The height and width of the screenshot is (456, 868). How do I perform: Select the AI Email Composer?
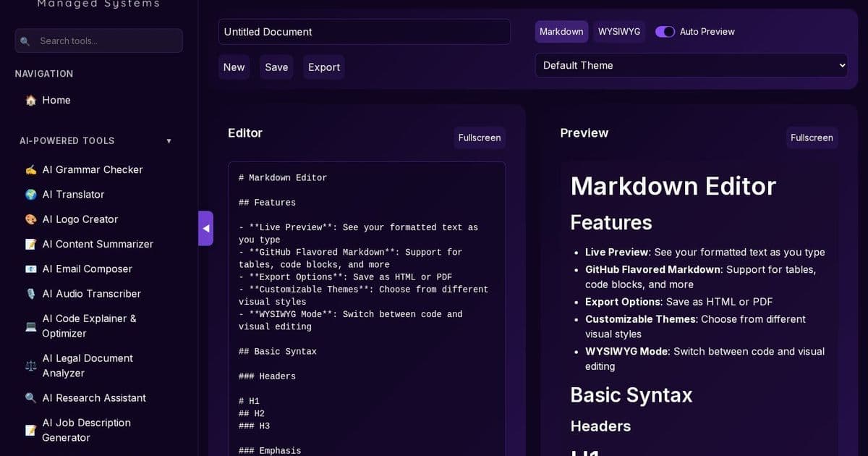88,269
